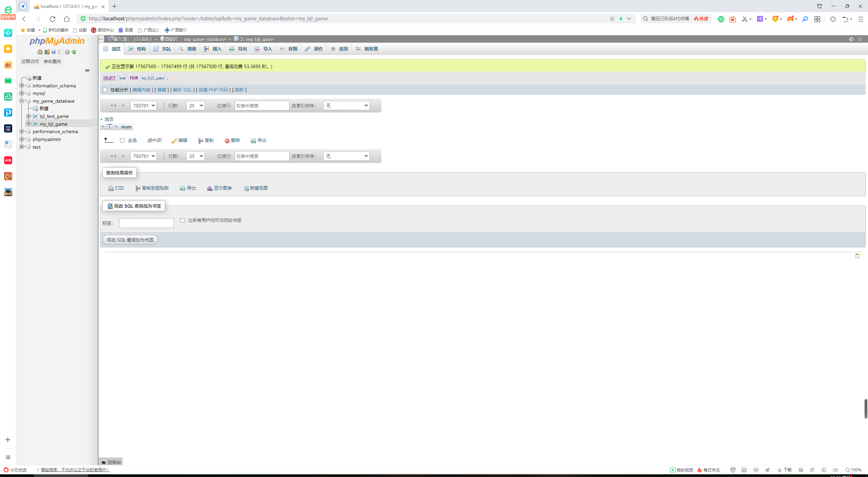
Task: Open top row count dropdown 25
Action: click(196, 106)
